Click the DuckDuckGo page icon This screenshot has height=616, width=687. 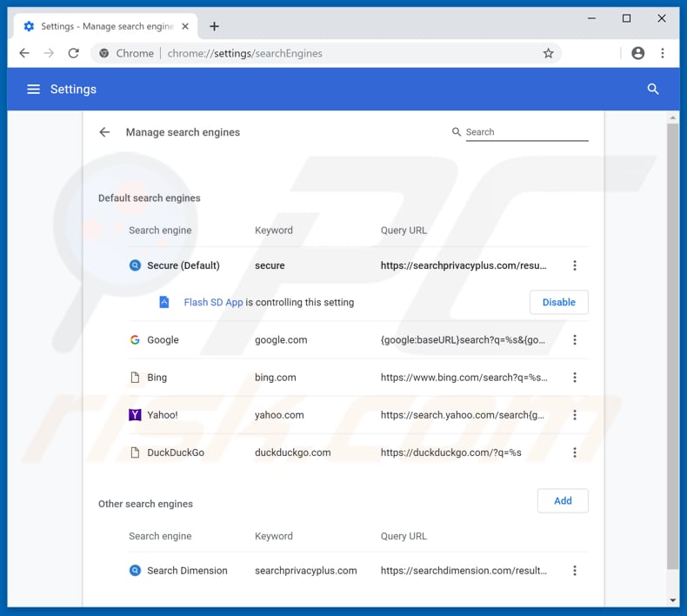135,452
